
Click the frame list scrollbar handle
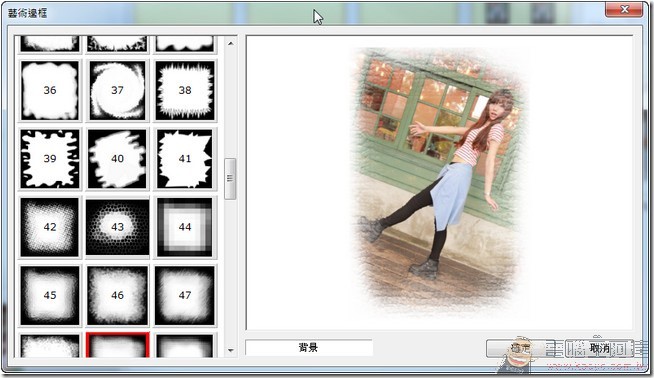click(x=230, y=179)
